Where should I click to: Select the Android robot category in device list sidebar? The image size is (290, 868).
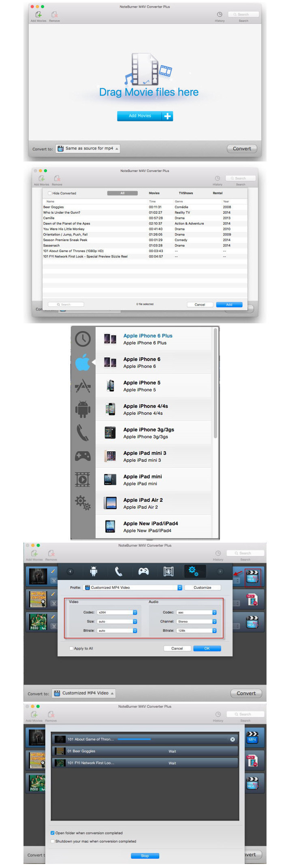click(83, 409)
